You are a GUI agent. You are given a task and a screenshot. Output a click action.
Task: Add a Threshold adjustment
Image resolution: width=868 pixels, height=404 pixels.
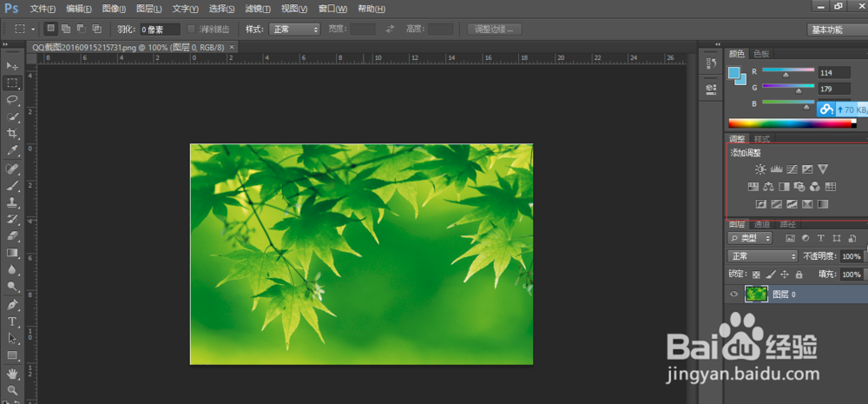point(792,204)
